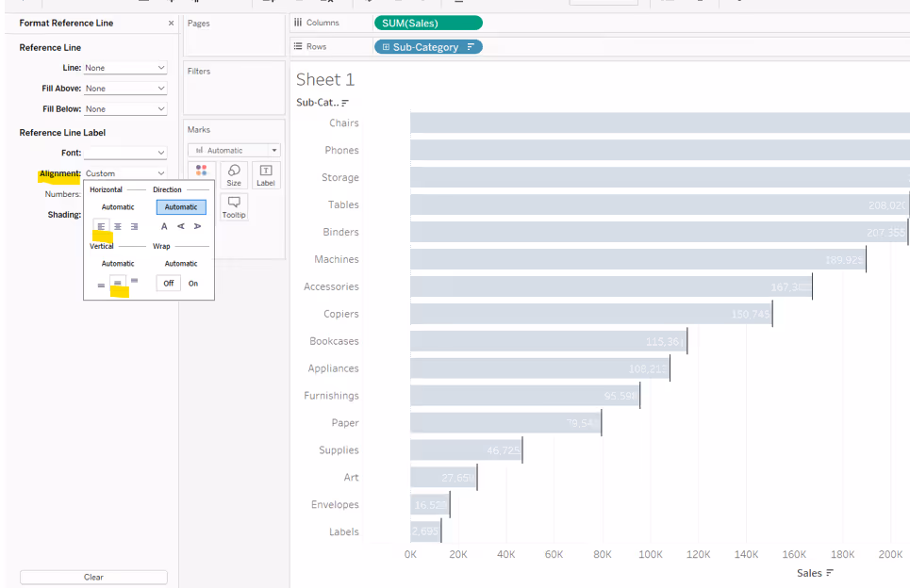Open the Size marks card
This screenshot has width=910, height=588.
tap(234, 174)
